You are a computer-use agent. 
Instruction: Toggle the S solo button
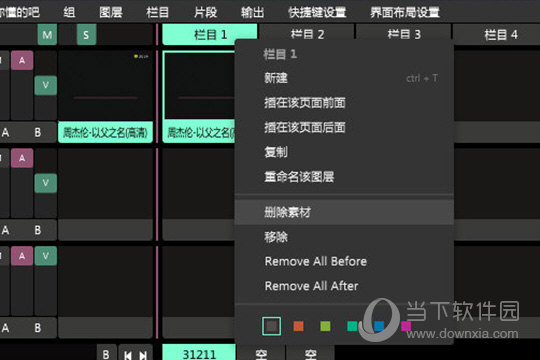pyautogui.click(x=86, y=34)
